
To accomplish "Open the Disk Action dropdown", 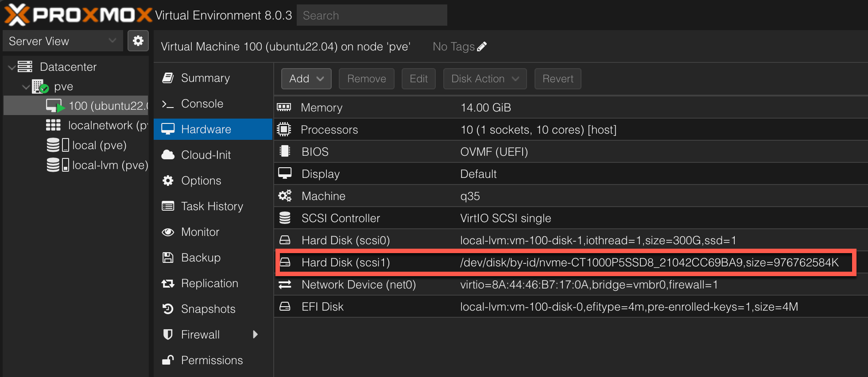I will tap(485, 79).
